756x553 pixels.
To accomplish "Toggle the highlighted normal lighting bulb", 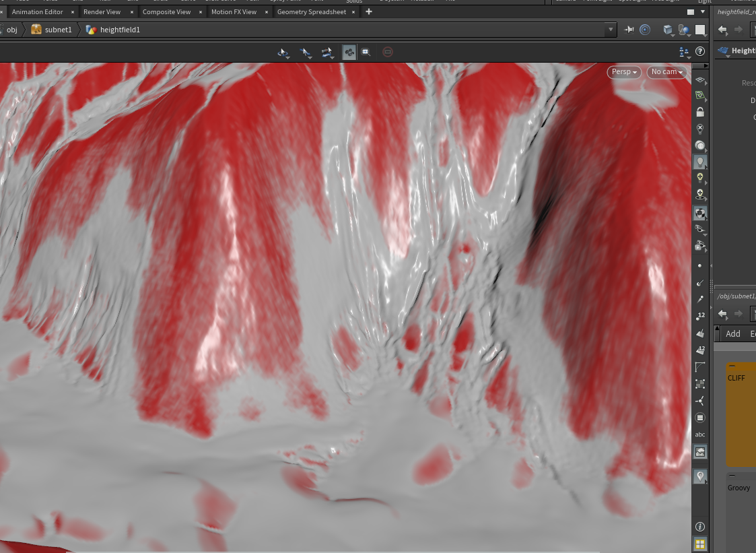I will 700,162.
